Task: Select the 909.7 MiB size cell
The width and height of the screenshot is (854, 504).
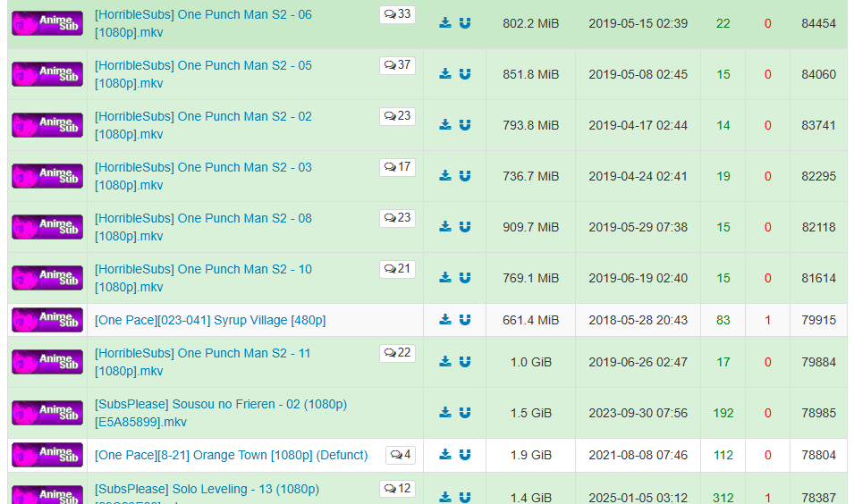Action: coord(531,227)
